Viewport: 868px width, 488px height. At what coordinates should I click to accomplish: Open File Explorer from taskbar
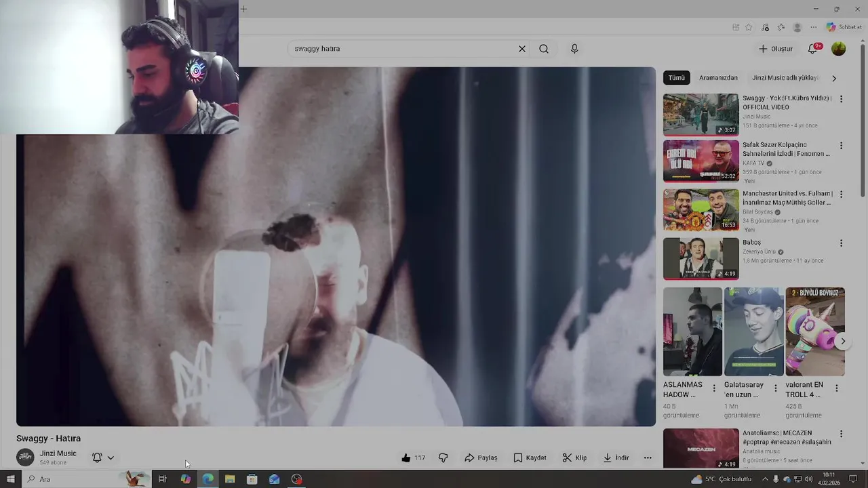(x=230, y=479)
